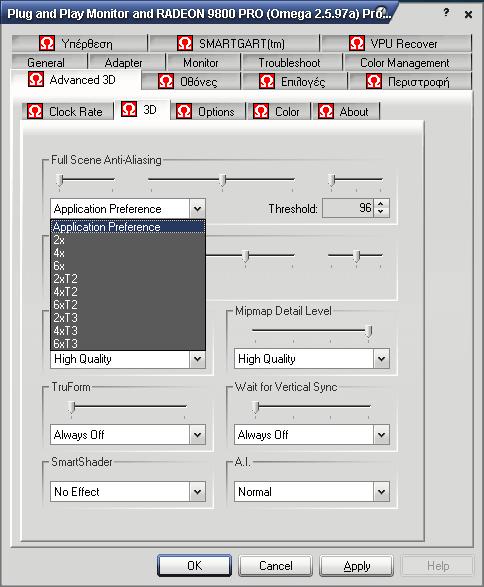Choose 2x anti-aliasing from the list

[x=128, y=240]
